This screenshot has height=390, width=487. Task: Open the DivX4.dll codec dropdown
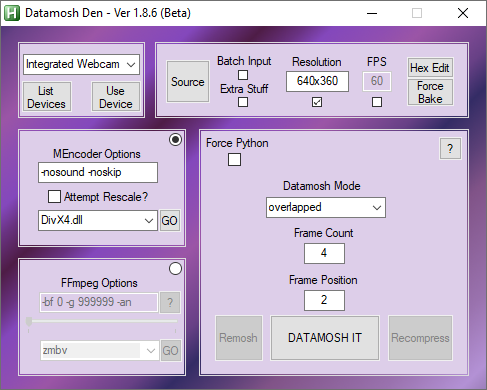(98, 220)
